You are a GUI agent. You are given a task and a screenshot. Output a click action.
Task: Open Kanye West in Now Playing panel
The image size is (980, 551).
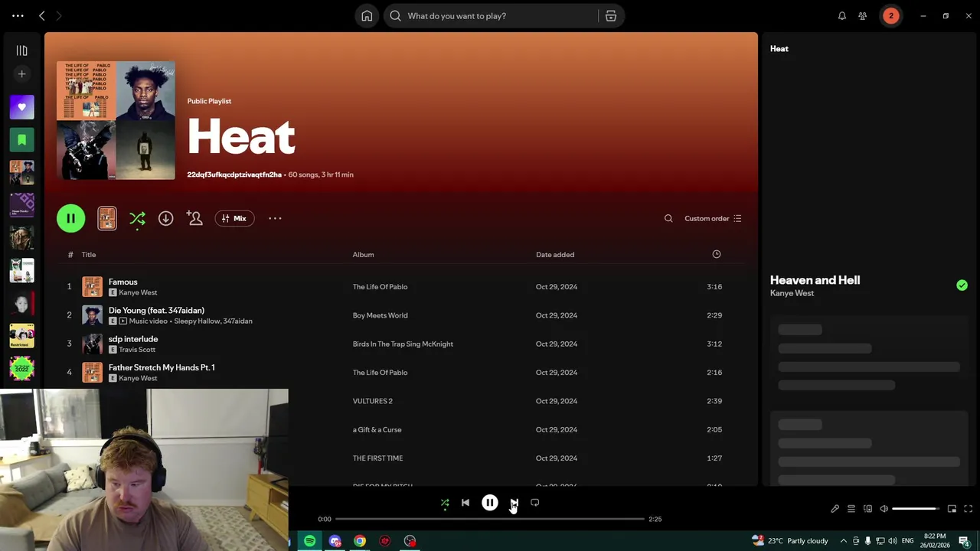point(792,293)
